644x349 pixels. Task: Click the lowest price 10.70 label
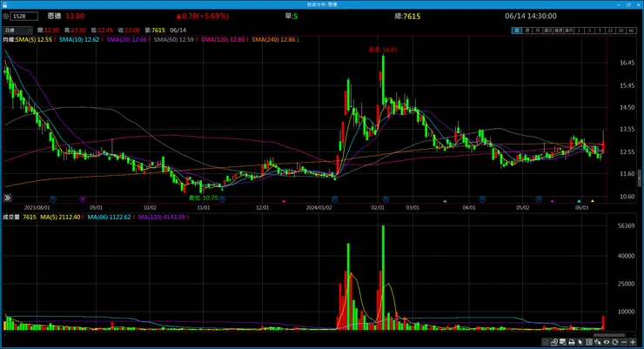pyautogui.click(x=204, y=198)
